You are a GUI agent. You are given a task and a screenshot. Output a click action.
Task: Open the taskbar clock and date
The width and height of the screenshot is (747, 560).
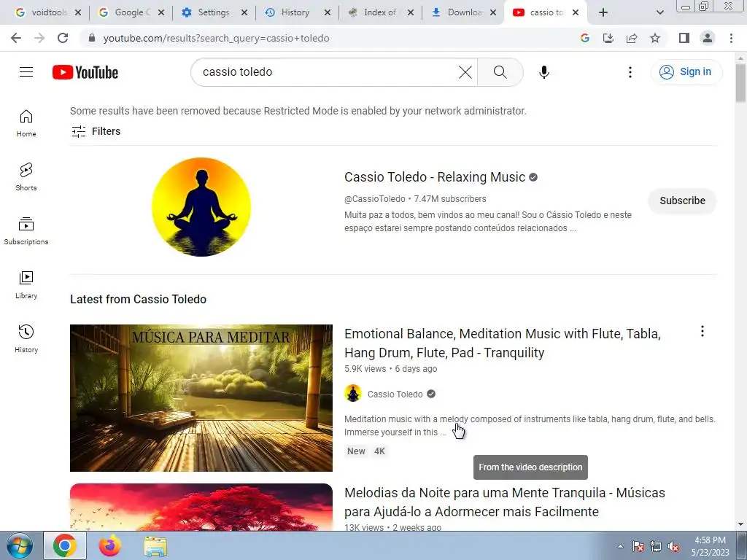point(711,546)
